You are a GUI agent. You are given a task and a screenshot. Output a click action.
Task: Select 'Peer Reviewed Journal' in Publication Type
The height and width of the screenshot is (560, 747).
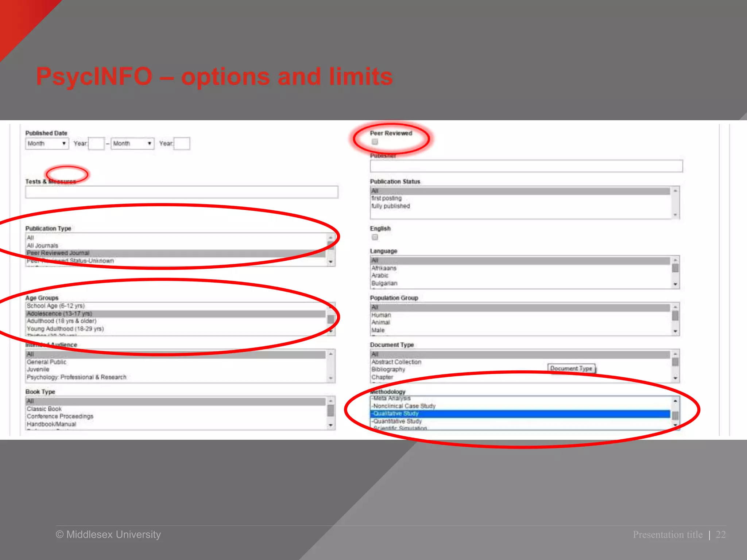(x=176, y=253)
